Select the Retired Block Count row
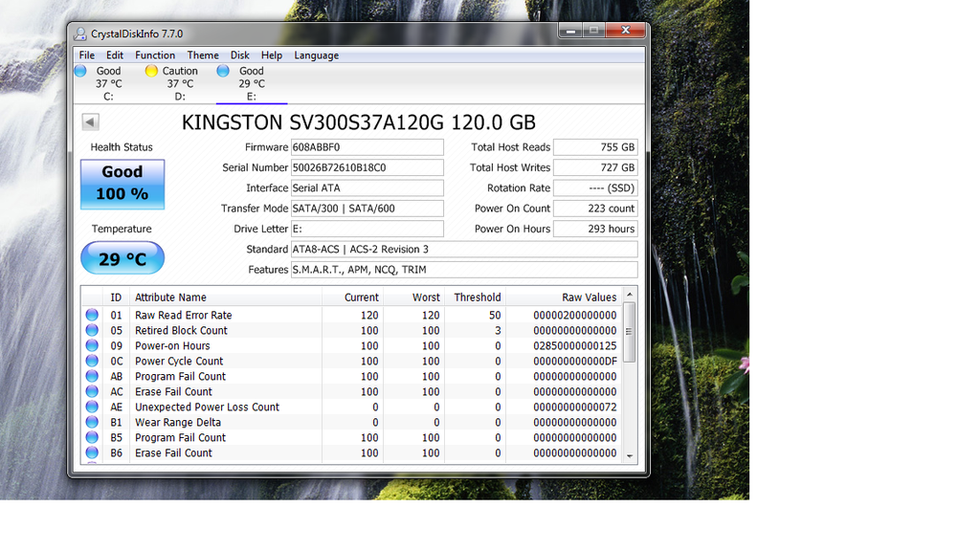The image size is (980, 551). click(x=352, y=330)
